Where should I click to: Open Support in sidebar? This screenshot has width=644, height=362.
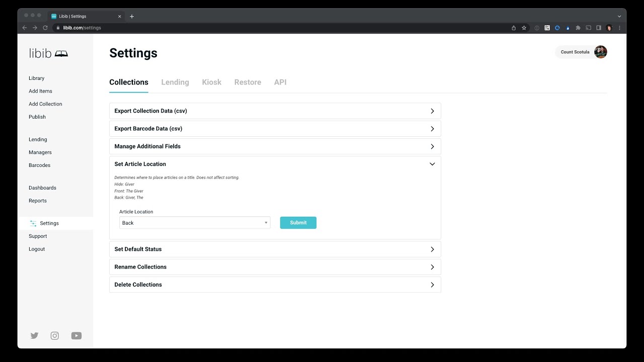pos(38,236)
